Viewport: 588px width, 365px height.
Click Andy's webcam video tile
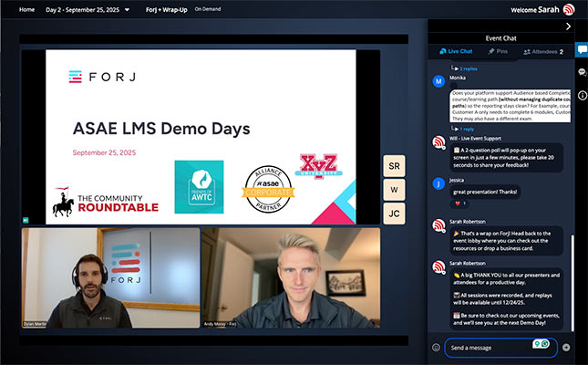[291, 278]
